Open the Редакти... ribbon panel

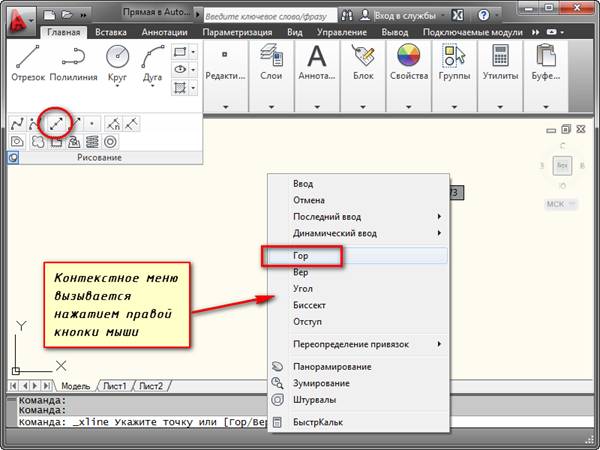click(225, 76)
